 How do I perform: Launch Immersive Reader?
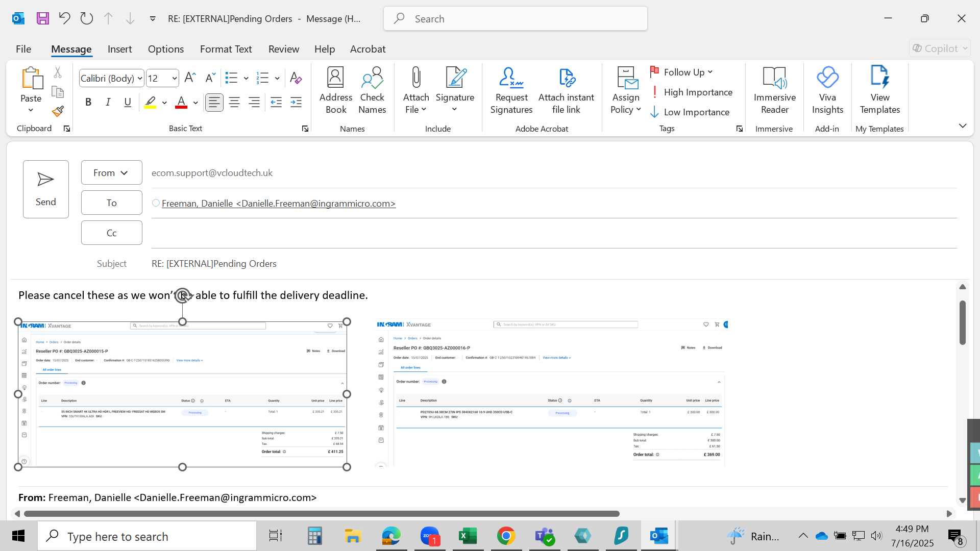774,90
